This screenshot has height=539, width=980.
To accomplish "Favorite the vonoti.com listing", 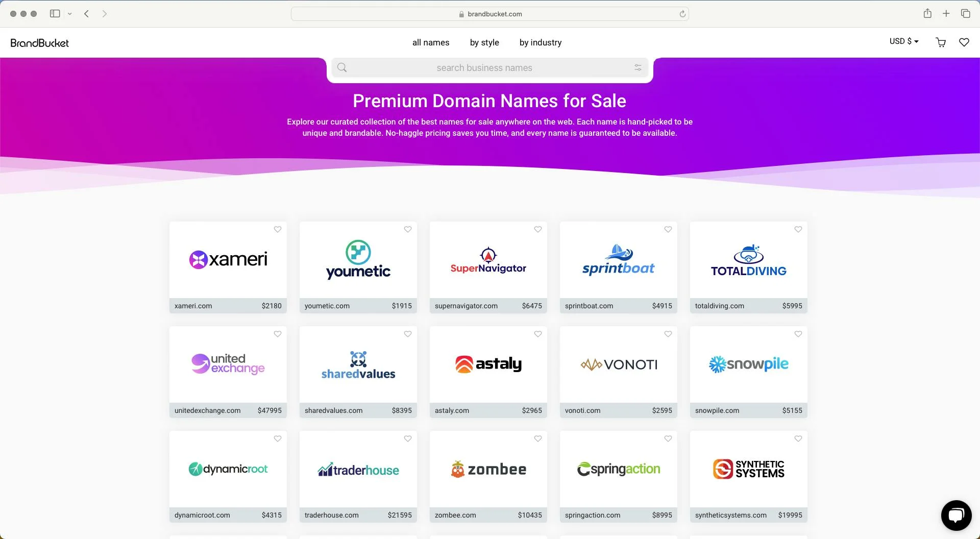I will point(668,334).
